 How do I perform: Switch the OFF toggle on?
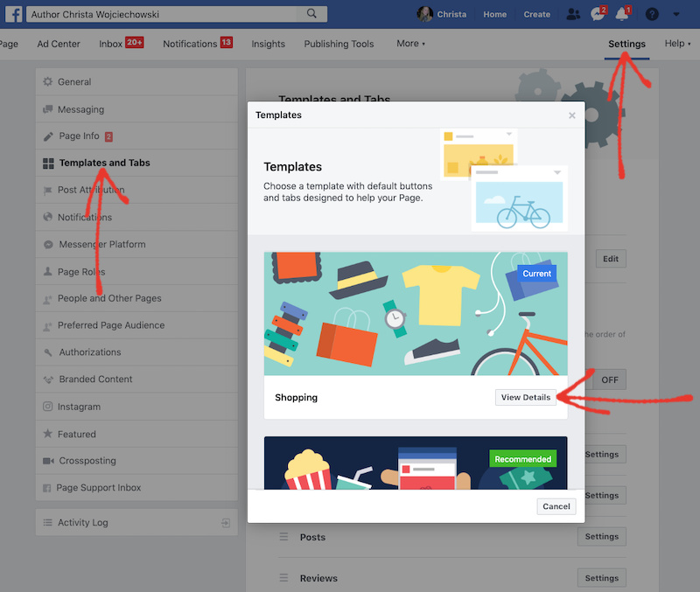(608, 379)
